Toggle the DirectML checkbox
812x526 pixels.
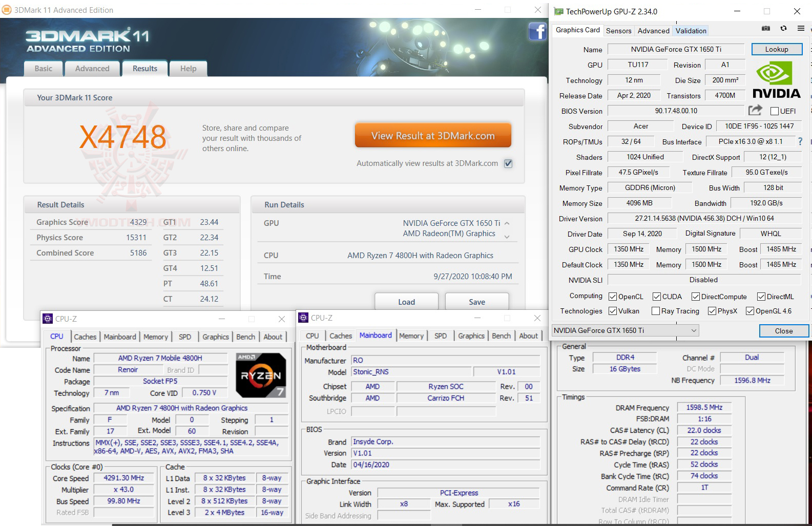(761, 297)
